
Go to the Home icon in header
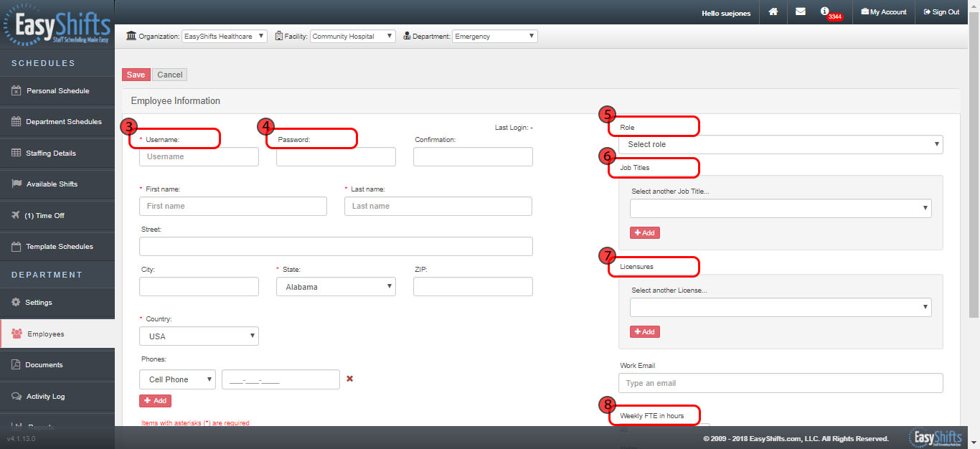pyautogui.click(x=773, y=11)
